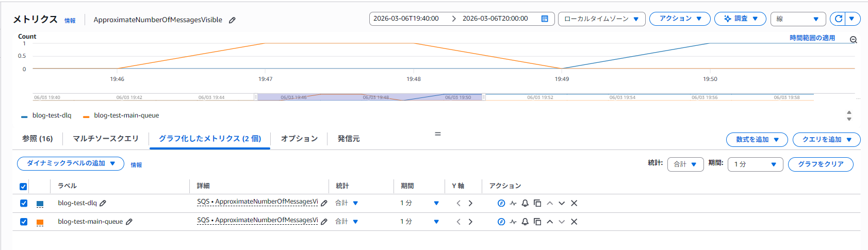Click the グラフをクリア button
Image resolution: width=868 pixels, height=250 pixels.
(821, 164)
